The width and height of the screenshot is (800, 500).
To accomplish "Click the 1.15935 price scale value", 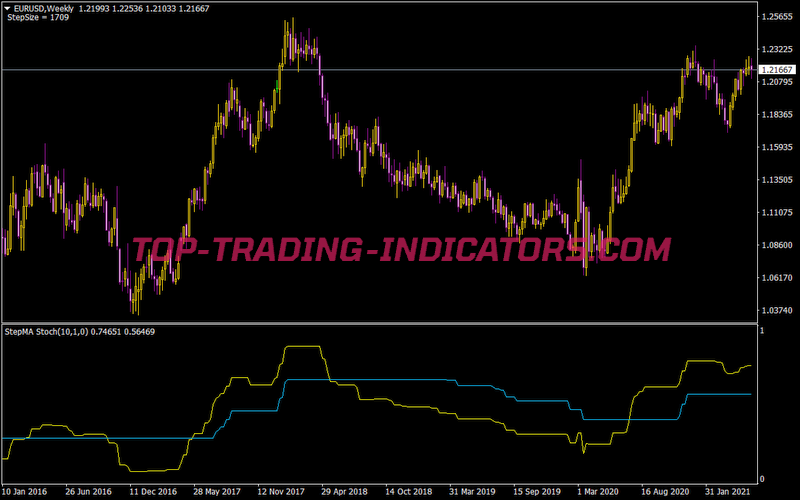I will 777,147.
